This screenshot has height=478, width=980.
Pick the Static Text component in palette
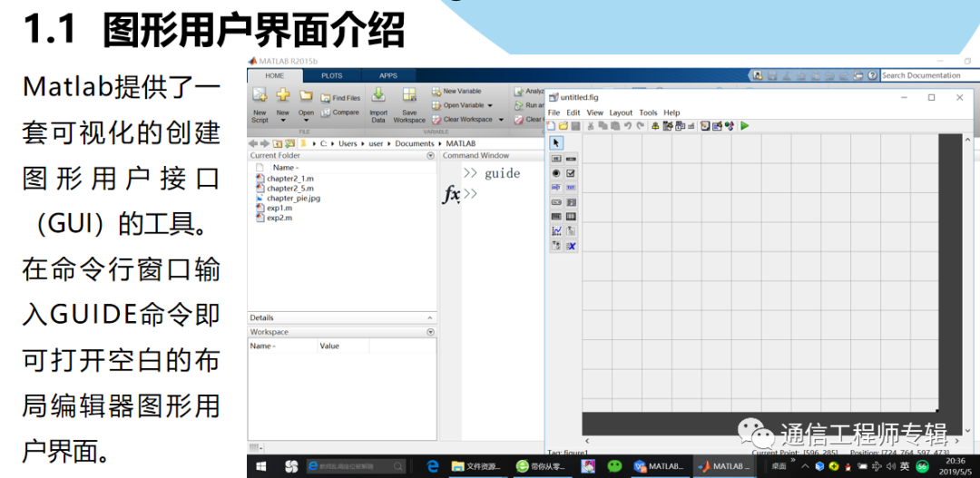click(571, 188)
